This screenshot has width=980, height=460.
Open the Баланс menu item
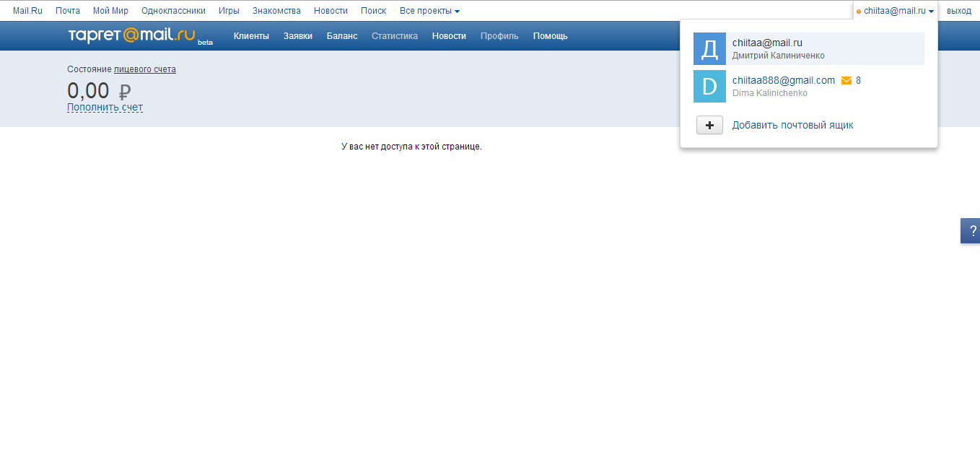[x=342, y=36]
